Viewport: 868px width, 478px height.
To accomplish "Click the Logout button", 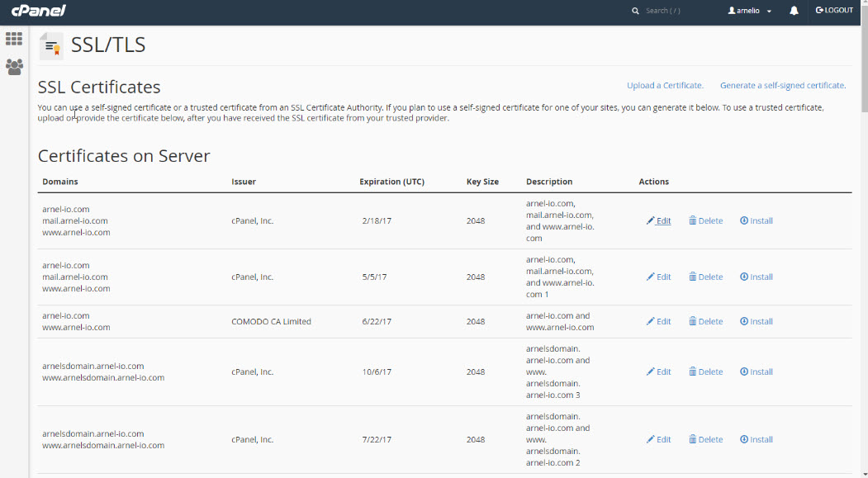I will click(834, 11).
